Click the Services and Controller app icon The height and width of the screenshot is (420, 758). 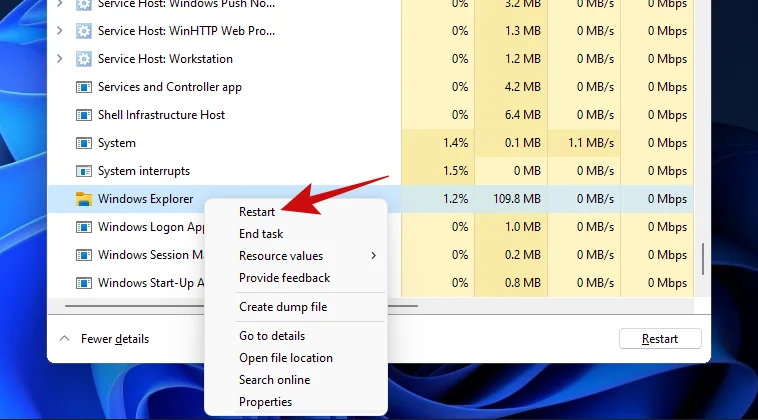coord(84,87)
